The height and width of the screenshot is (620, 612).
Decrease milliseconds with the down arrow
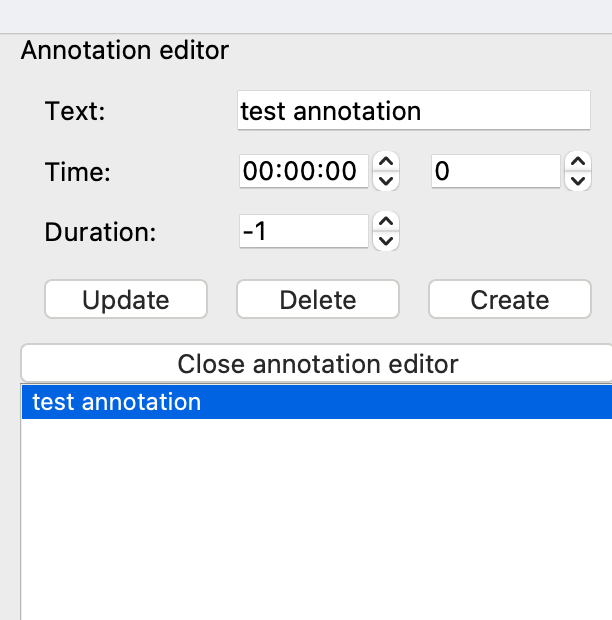[577, 181]
